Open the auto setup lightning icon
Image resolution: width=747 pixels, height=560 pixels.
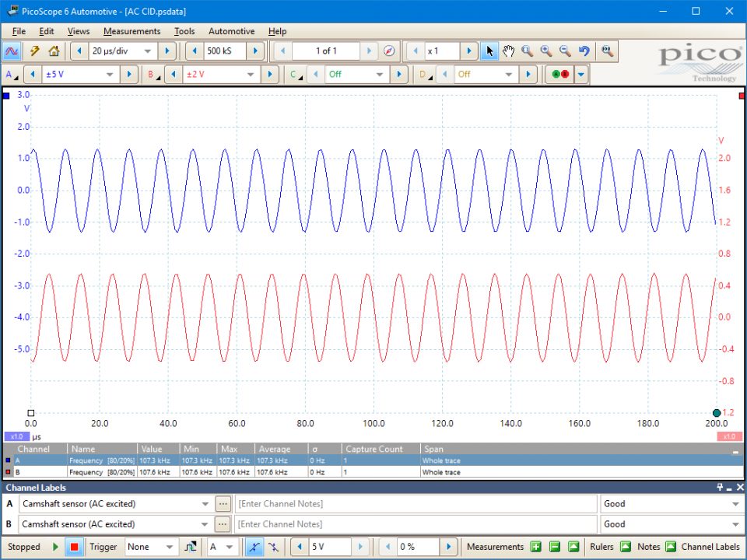tap(35, 51)
